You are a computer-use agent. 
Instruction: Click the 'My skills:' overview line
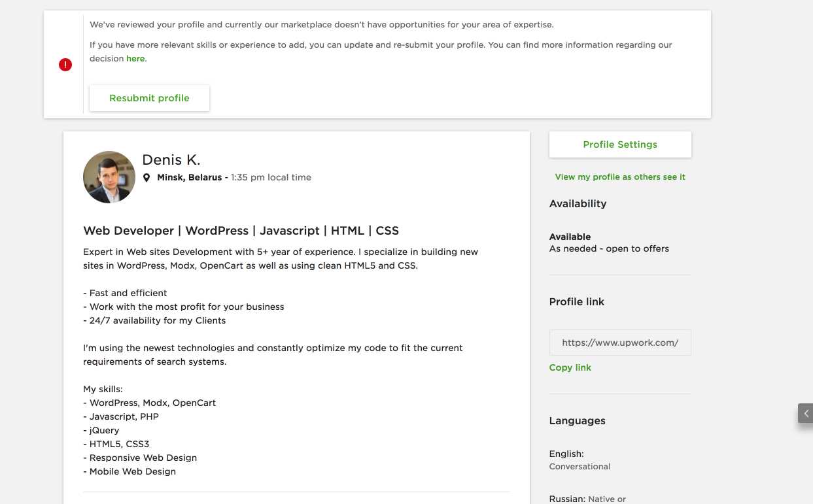click(103, 389)
